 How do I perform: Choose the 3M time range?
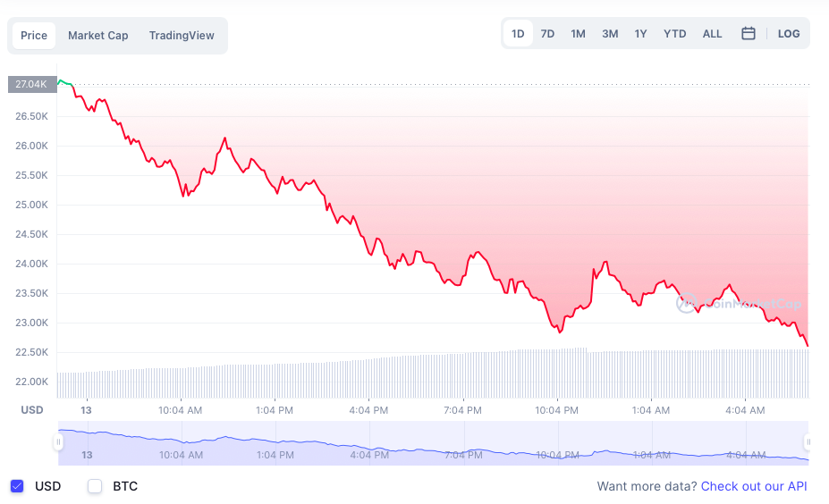[610, 34]
